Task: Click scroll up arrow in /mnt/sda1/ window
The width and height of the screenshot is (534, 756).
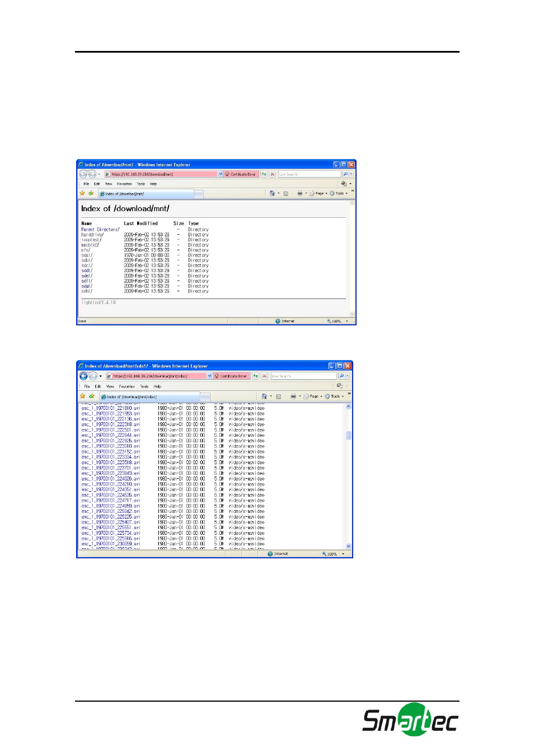Action: pyautogui.click(x=349, y=407)
